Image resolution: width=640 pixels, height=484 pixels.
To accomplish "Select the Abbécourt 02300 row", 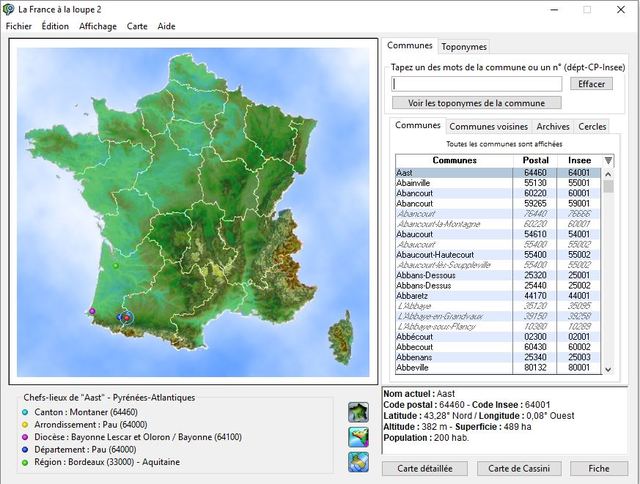I will (x=498, y=337).
